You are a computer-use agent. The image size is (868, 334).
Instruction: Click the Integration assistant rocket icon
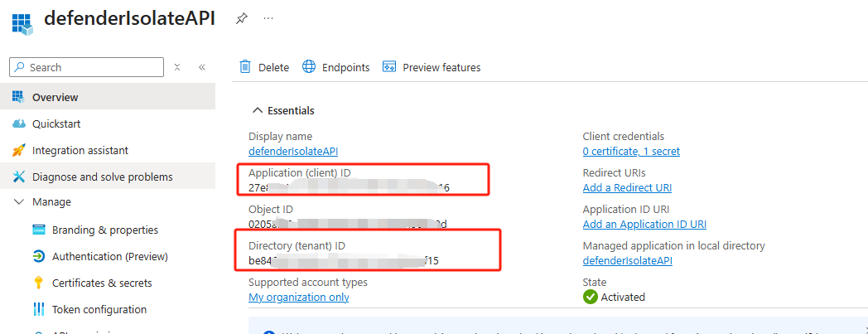click(19, 150)
